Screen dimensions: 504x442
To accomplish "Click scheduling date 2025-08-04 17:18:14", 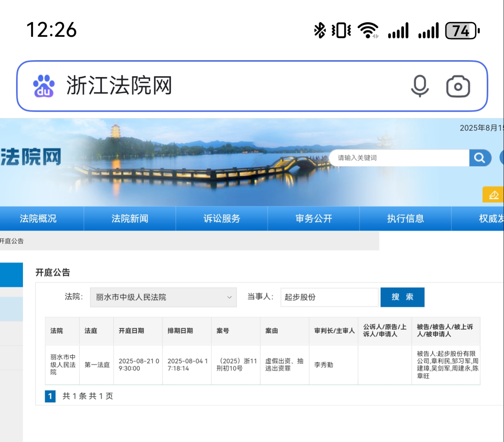I will coord(187,365).
